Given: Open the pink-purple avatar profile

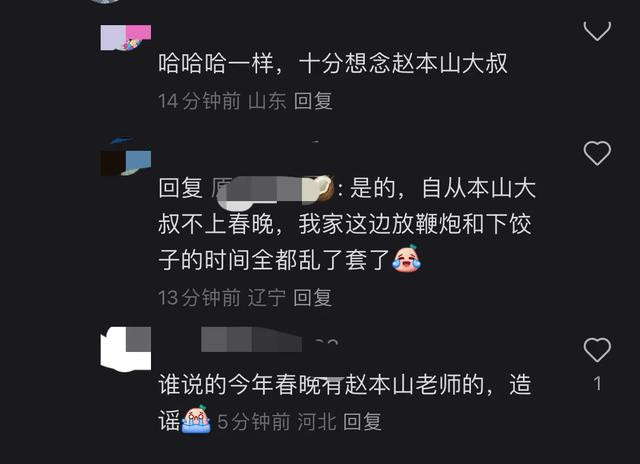Looking at the screenshot, I should pyautogui.click(x=126, y=38).
